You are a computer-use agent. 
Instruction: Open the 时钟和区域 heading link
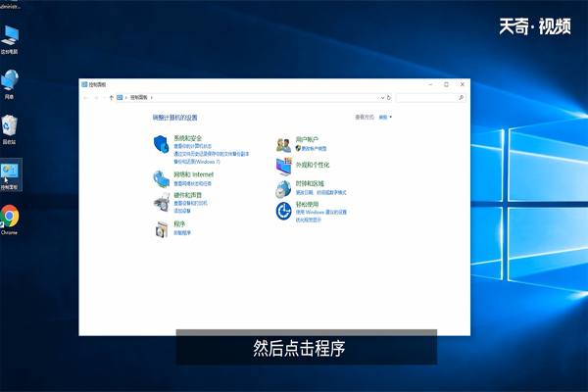point(310,183)
